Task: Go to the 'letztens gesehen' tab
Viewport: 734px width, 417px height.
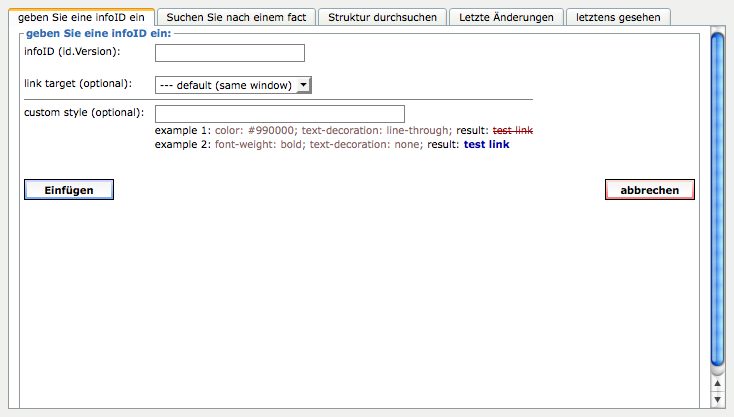Action: [x=617, y=17]
